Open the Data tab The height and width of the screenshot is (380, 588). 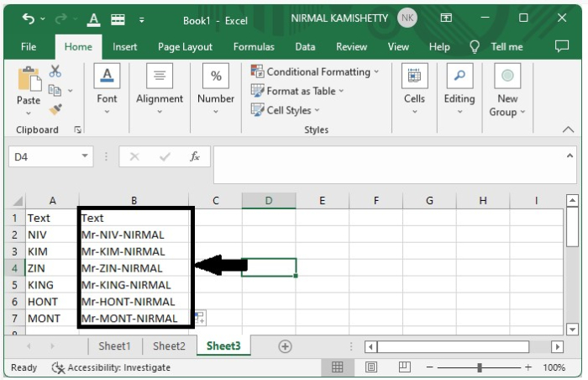(305, 47)
